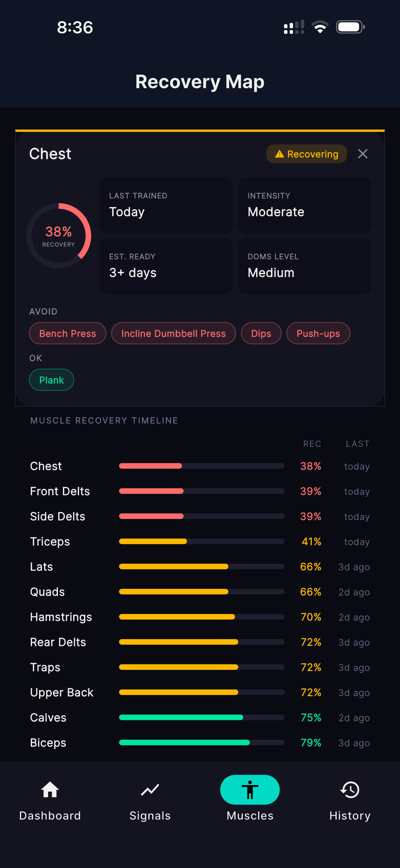The width and height of the screenshot is (400, 868).
Task: Open the Dashboard home icon
Action: [50, 790]
